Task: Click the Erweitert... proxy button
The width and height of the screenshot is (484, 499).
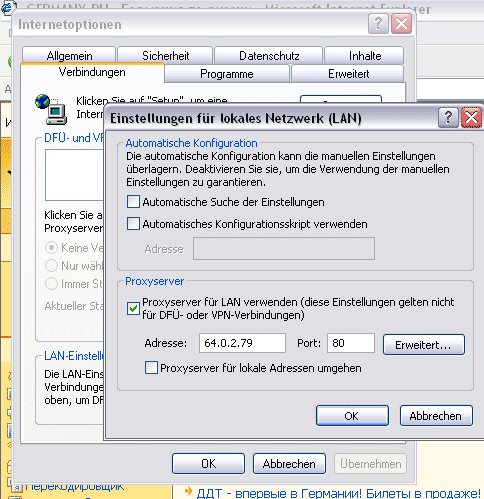Action: click(x=424, y=345)
